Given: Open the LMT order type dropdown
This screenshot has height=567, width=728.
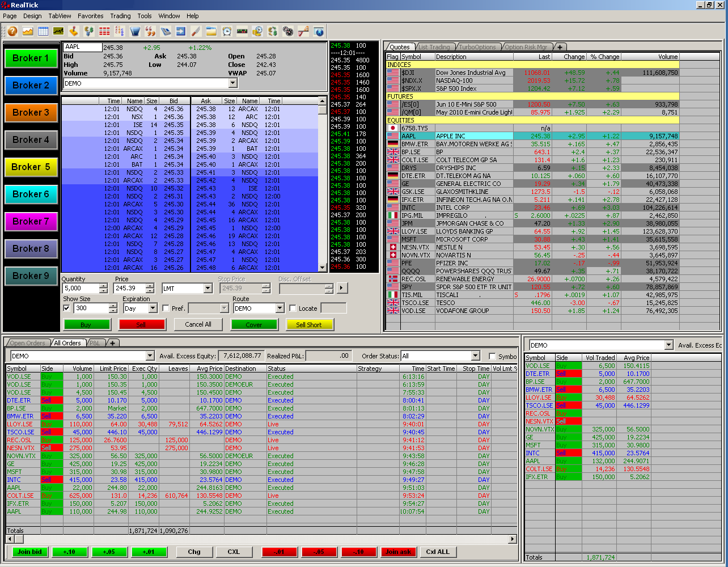Looking at the screenshot, I should 208,289.
